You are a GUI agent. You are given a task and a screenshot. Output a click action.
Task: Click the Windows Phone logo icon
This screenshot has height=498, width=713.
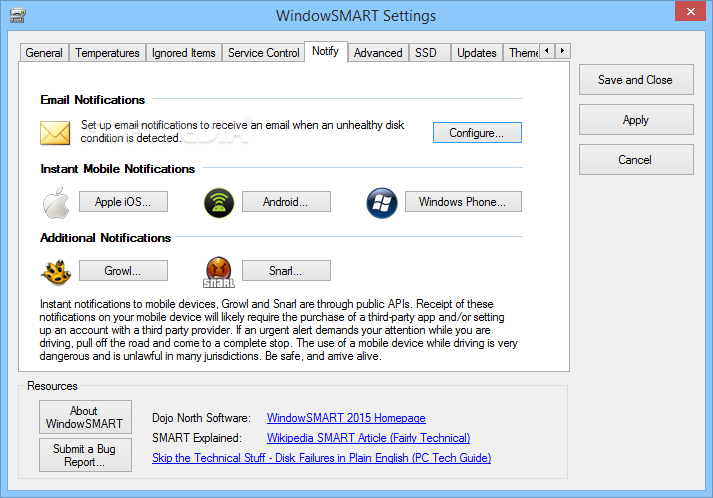click(382, 203)
